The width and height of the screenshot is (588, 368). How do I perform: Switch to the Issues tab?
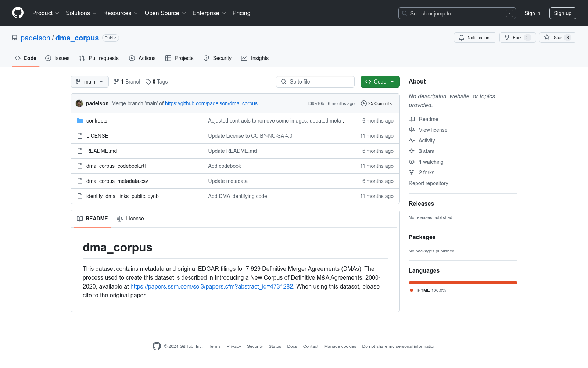click(57, 58)
